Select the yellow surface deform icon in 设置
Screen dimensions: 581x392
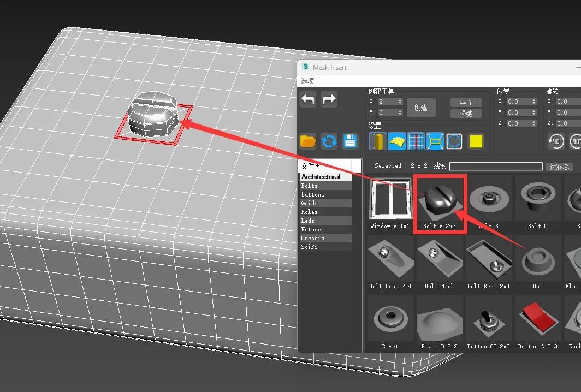click(397, 141)
